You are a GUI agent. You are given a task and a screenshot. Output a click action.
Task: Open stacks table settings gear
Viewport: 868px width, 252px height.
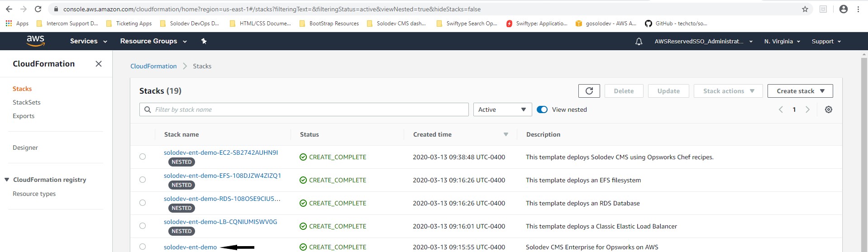pyautogui.click(x=828, y=109)
